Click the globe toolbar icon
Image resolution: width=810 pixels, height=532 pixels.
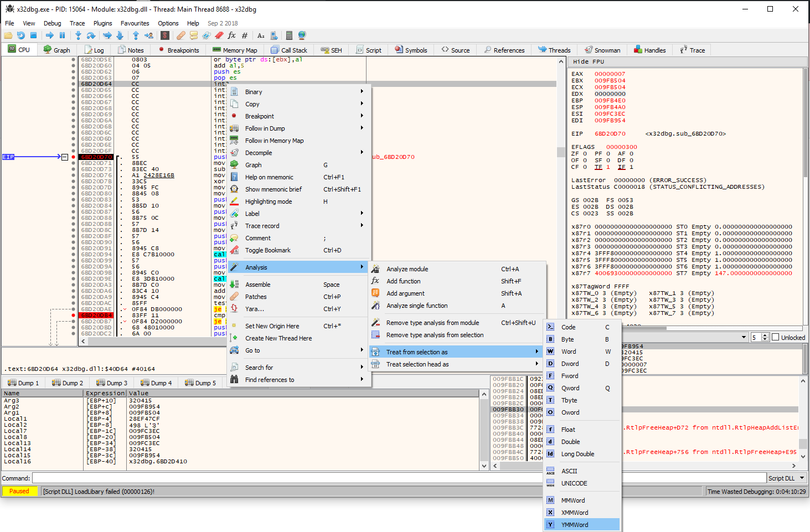click(302, 35)
